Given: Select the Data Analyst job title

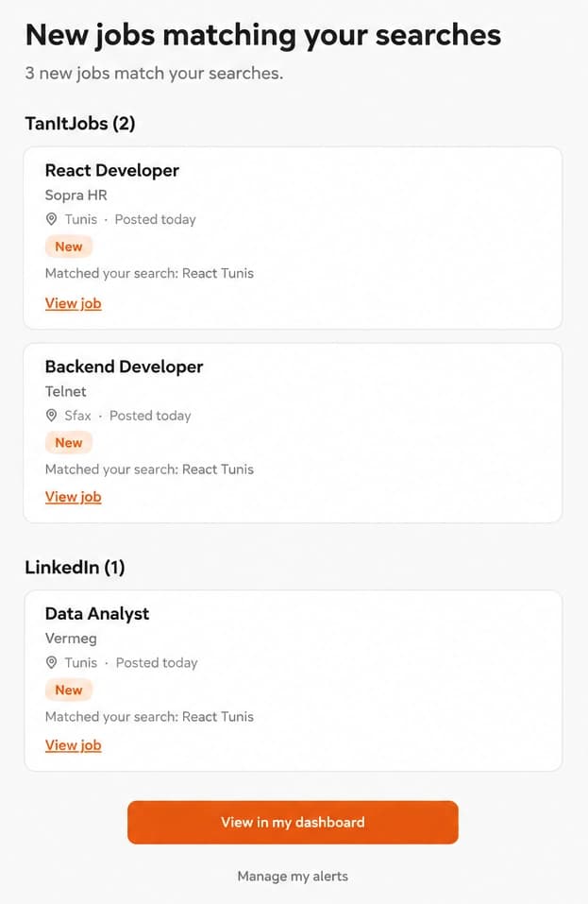Looking at the screenshot, I should [97, 613].
